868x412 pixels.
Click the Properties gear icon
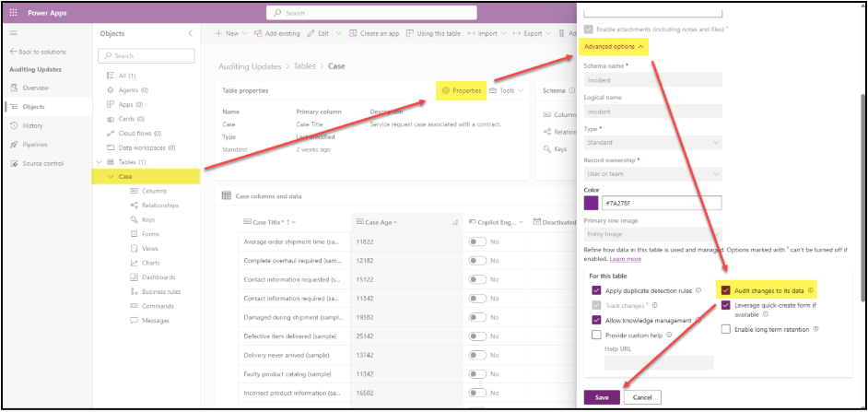tap(446, 91)
